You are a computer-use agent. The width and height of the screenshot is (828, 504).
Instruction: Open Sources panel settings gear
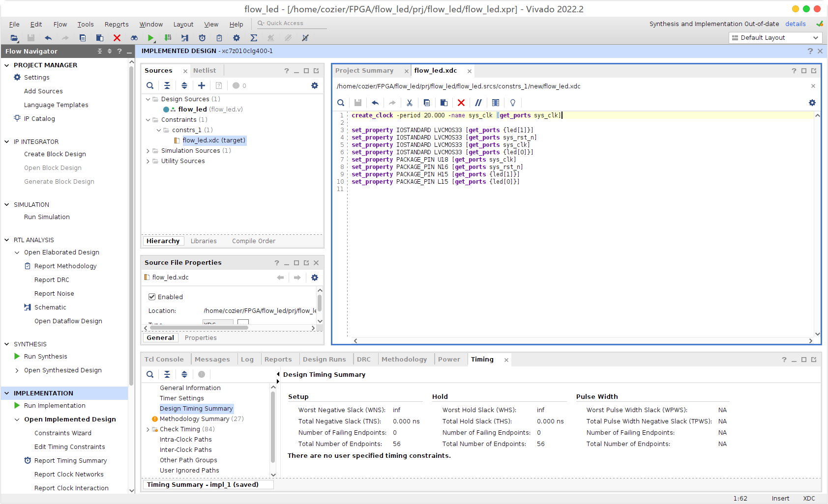click(315, 85)
